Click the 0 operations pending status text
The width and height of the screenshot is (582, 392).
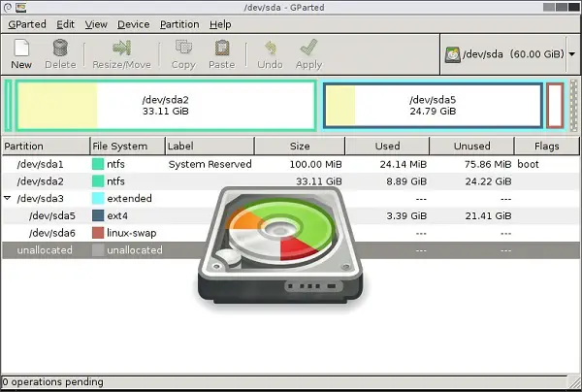(x=52, y=381)
